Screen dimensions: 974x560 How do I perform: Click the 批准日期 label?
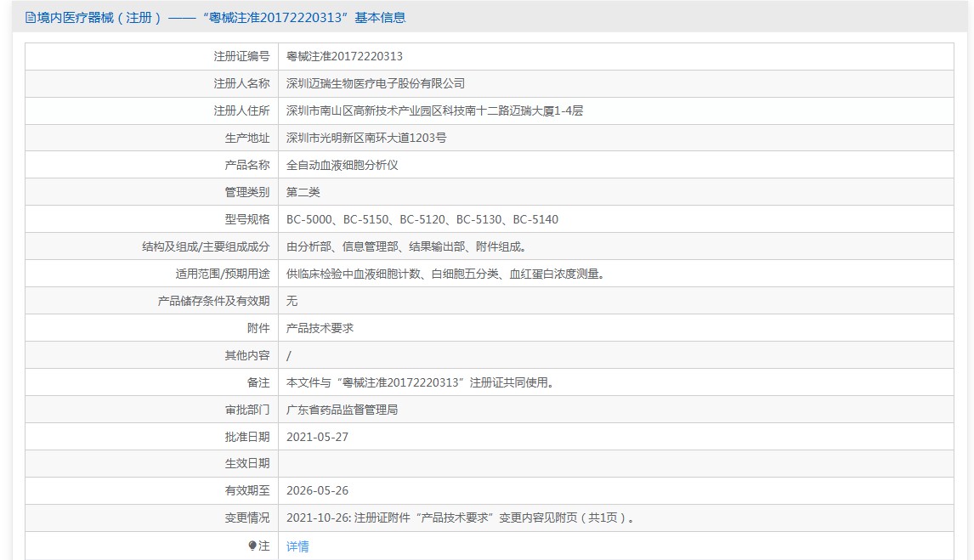pos(247,437)
